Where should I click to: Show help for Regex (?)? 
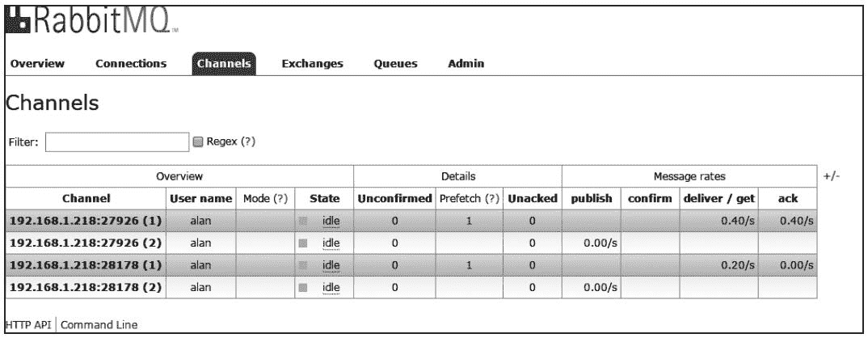[x=248, y=142]
